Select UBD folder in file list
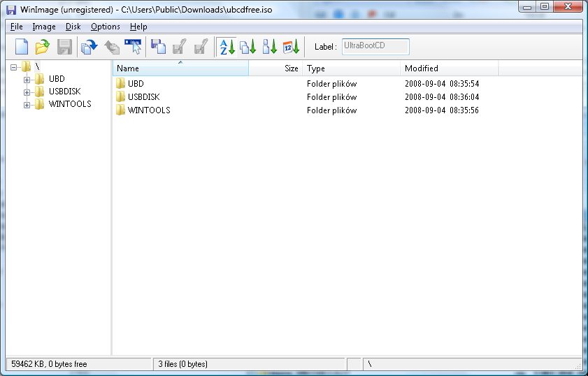Image resolution: width=588 pixels, height=376 pixels. (136, 84)
